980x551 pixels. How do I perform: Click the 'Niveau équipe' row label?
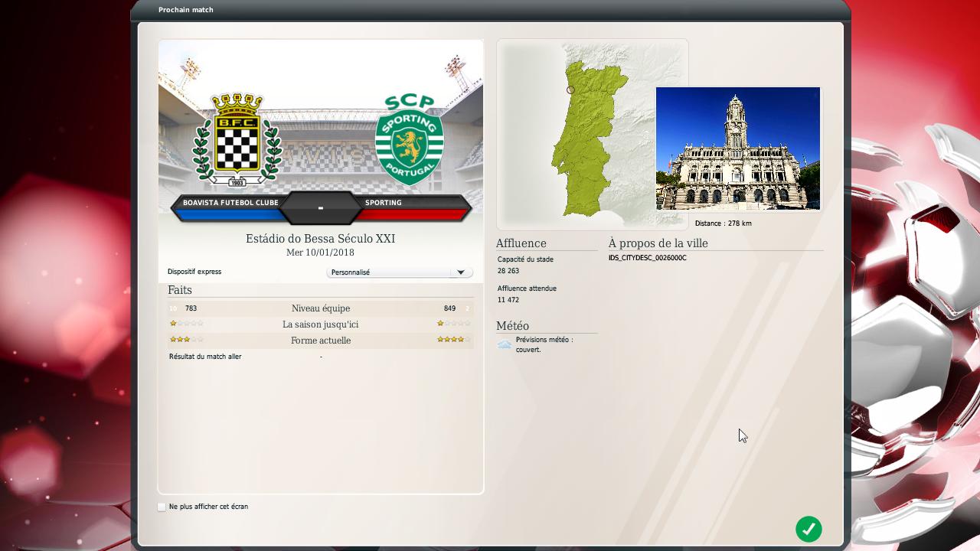coord(321,308)
